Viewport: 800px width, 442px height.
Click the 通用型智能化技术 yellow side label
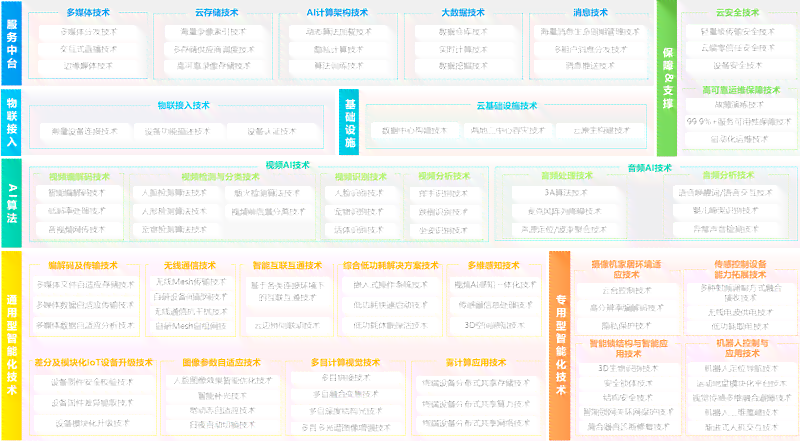[11, 346]
